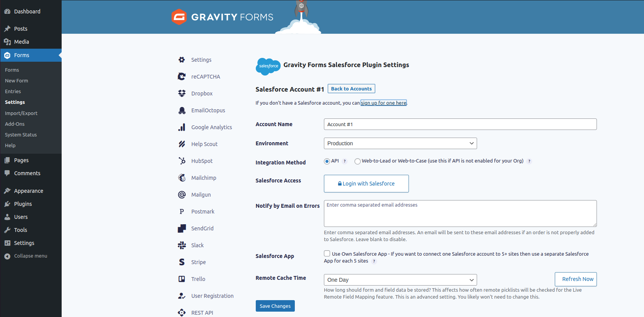The height and width of the screenshot is (317, 644).
Task: Click the REST API icon
Action: (x=182, y=313)
